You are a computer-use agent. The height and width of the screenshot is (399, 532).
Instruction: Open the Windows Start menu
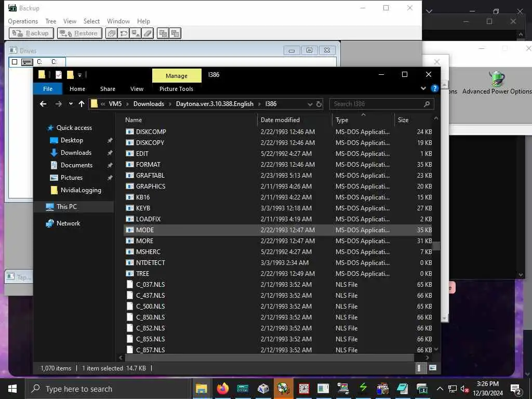(x=12, y=389)
